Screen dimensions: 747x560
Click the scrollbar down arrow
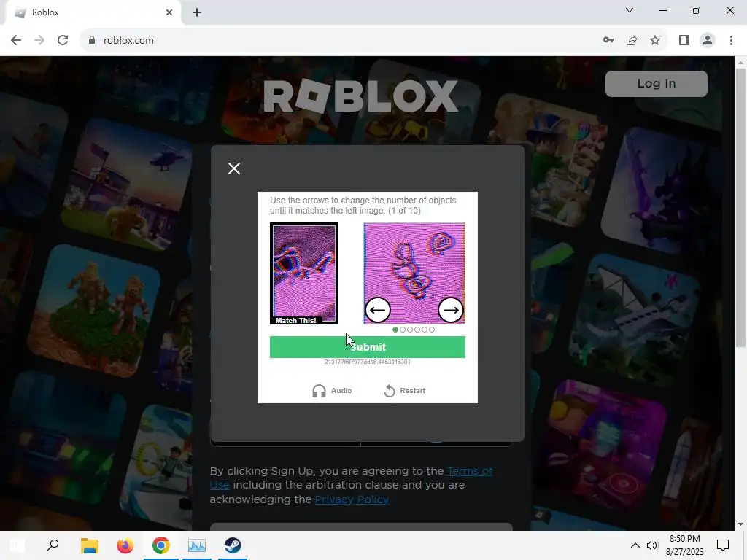tap(740, 524)
